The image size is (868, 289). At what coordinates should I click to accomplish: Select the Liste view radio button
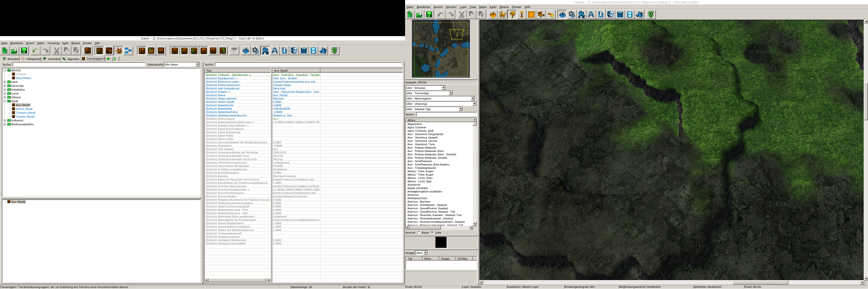pyautogui.click(x=432, y=232)
